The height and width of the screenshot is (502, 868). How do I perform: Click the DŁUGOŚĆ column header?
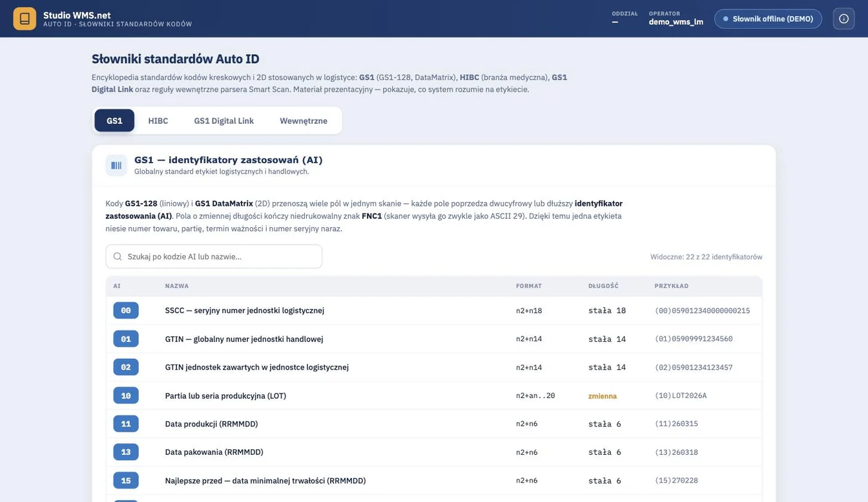tap(603, 286)
